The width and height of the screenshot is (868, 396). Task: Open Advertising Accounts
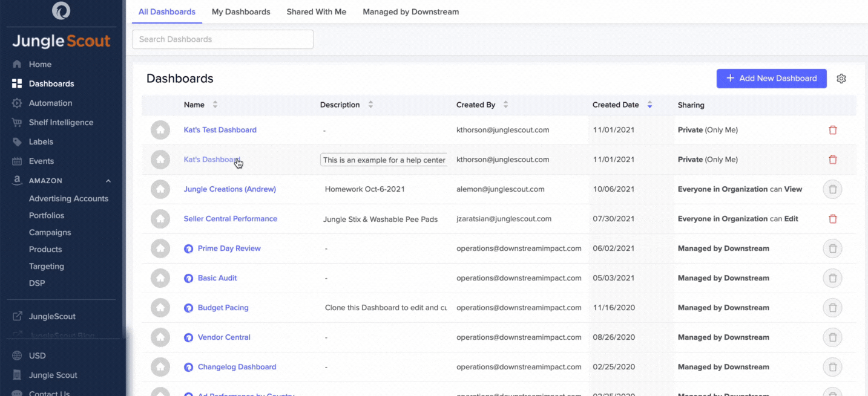pyautogui.click(x=68, y=198)
